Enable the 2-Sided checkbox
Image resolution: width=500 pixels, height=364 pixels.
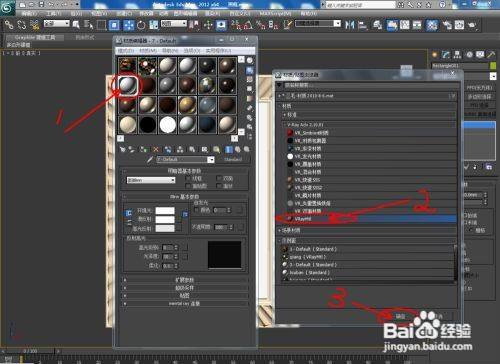[x=219, y=179]
